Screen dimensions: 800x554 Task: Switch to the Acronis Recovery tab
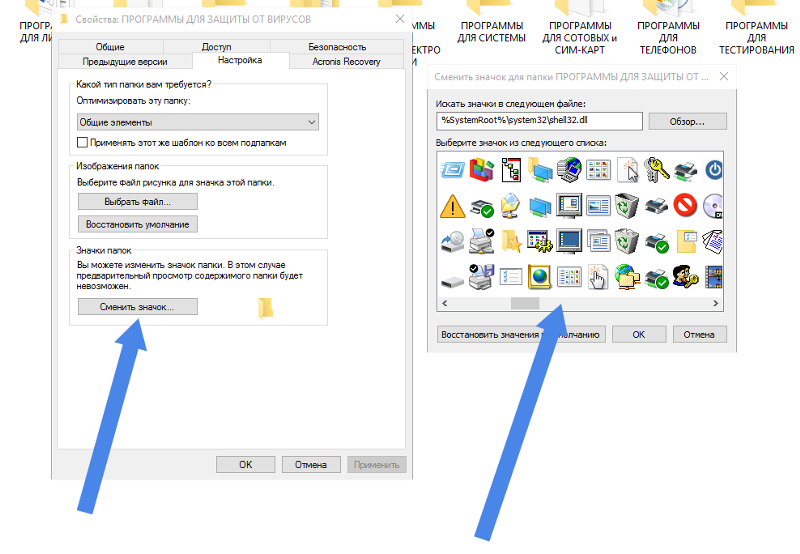(x=346, y=62)
